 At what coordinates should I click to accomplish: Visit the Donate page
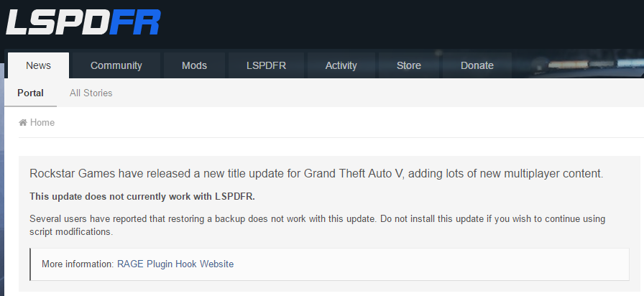[x=477, y=65]
